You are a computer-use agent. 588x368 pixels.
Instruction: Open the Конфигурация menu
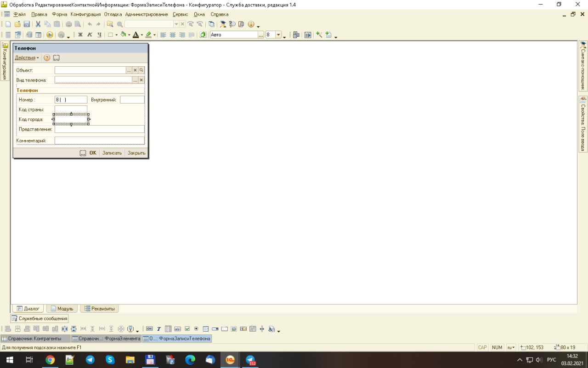coord(85,14)
